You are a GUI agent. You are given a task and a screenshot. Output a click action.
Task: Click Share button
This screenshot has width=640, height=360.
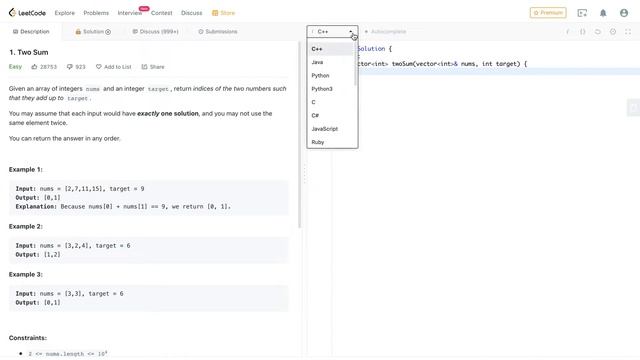(x=153, y=67)
